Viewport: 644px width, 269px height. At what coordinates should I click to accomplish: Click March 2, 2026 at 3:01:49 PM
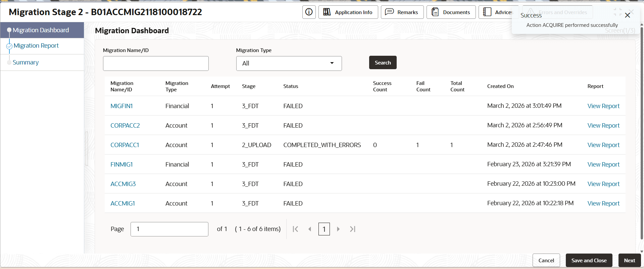524,106
